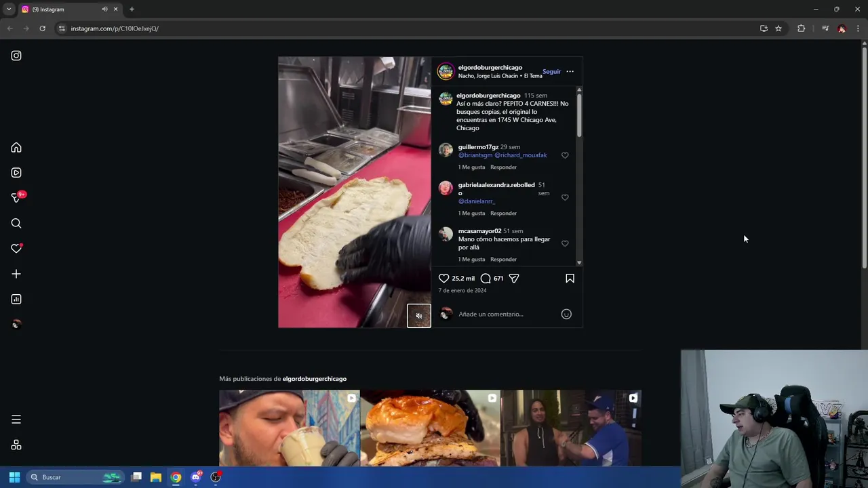Open the @briantsgm mention
This screenshot has width=868, height=488.
(475, 155)
